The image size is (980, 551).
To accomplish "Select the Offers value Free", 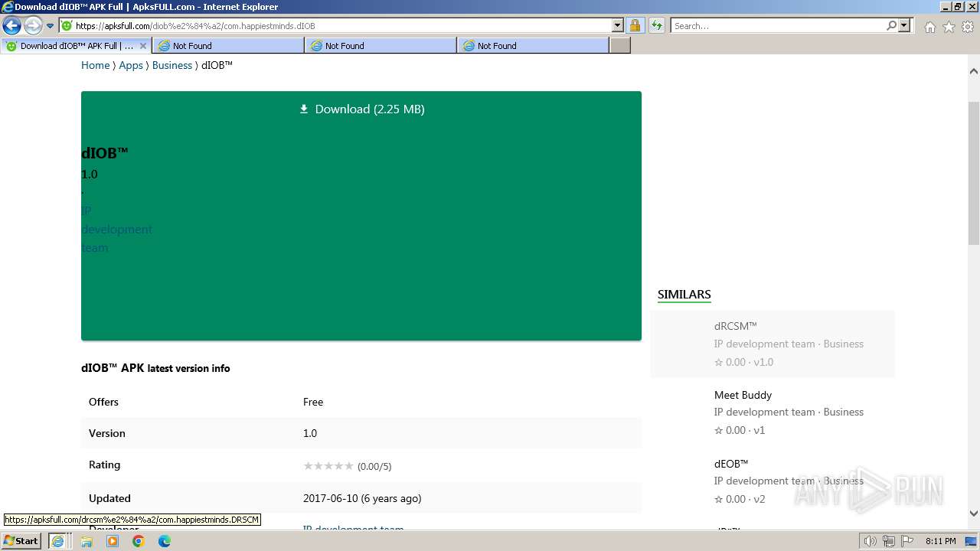I will coord(313,402).
